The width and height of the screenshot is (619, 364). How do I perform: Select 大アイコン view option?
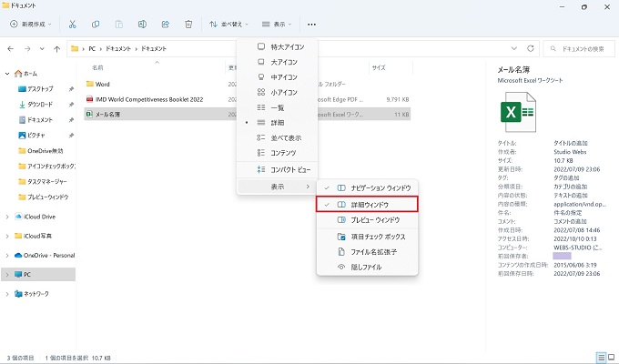pos(277,62)
